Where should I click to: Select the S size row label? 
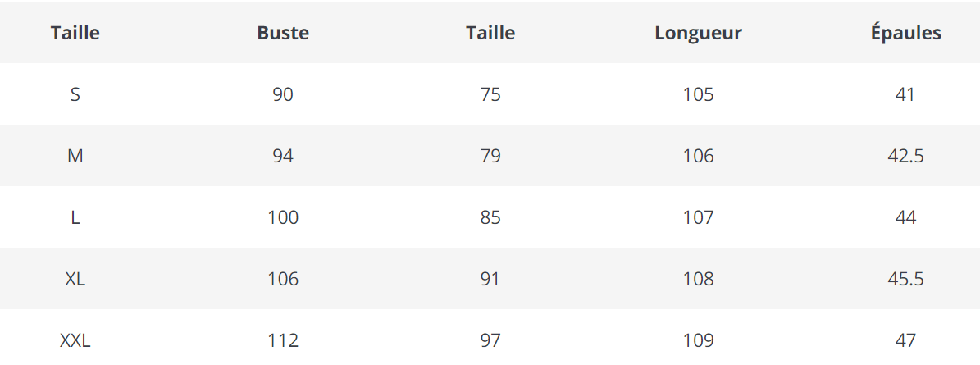click(x=75, y=94)
